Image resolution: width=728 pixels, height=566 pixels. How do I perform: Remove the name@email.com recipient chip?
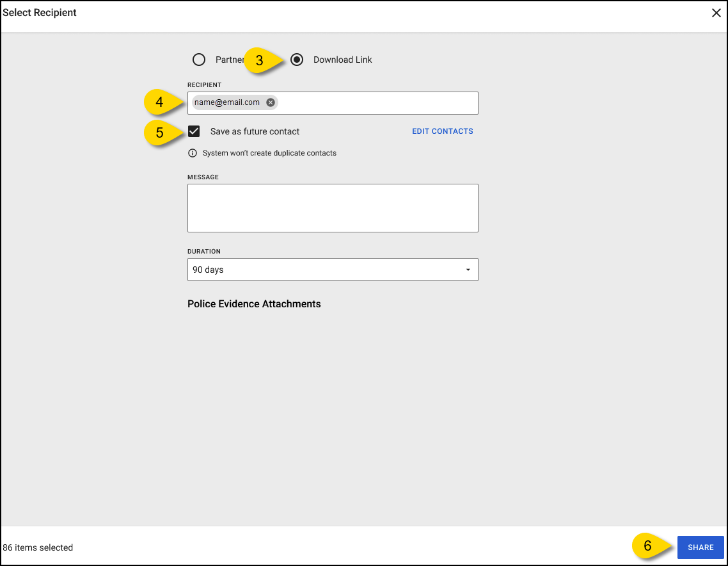(271, 102)
